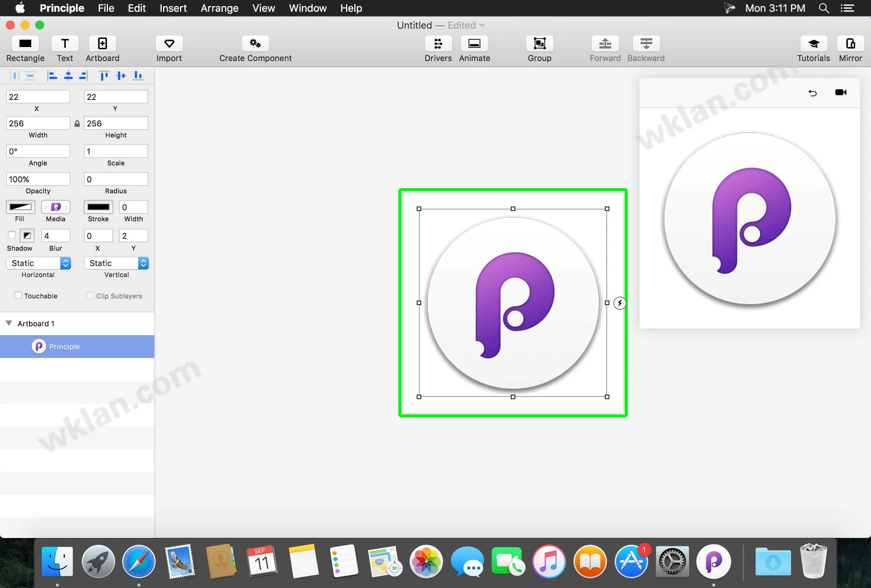Click the Media image well

[x=56, y=207]
